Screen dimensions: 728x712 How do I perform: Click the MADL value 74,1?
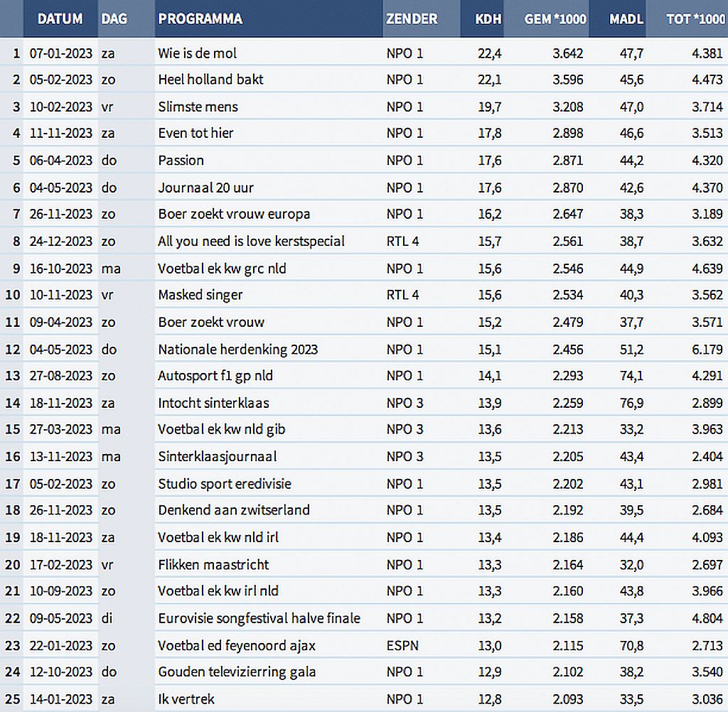[x=631, y=375]
